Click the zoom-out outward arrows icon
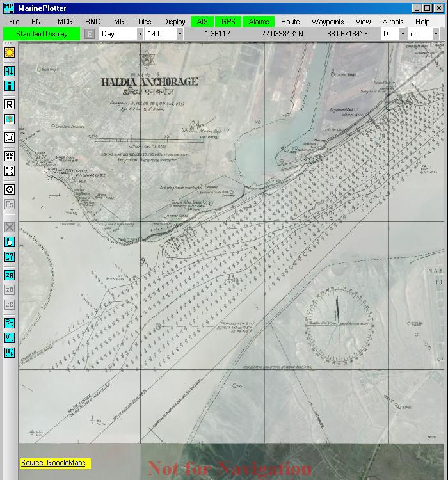The height and width of the screenshot is (480, 448). (10, 171)
